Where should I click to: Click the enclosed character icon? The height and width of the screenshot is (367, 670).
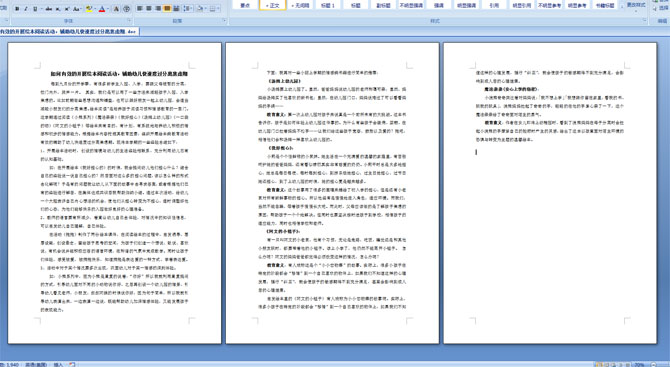click(x=126, y=9)
